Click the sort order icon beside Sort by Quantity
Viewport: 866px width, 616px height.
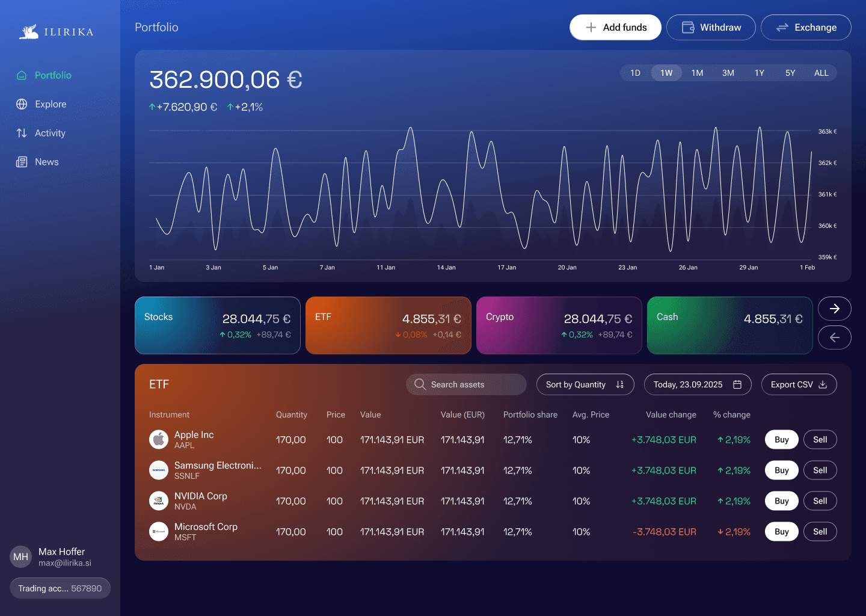coord(620,384)
